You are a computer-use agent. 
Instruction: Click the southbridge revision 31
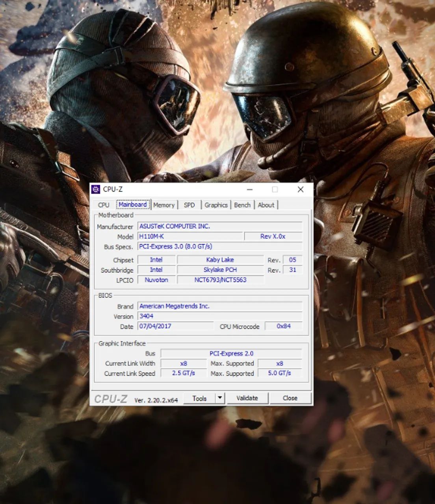pyautogui.click(x=292, y=270)
